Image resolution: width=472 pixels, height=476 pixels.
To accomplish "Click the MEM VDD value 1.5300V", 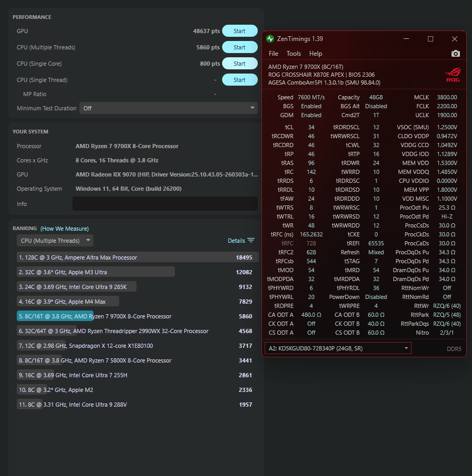I will pos(447,163).
